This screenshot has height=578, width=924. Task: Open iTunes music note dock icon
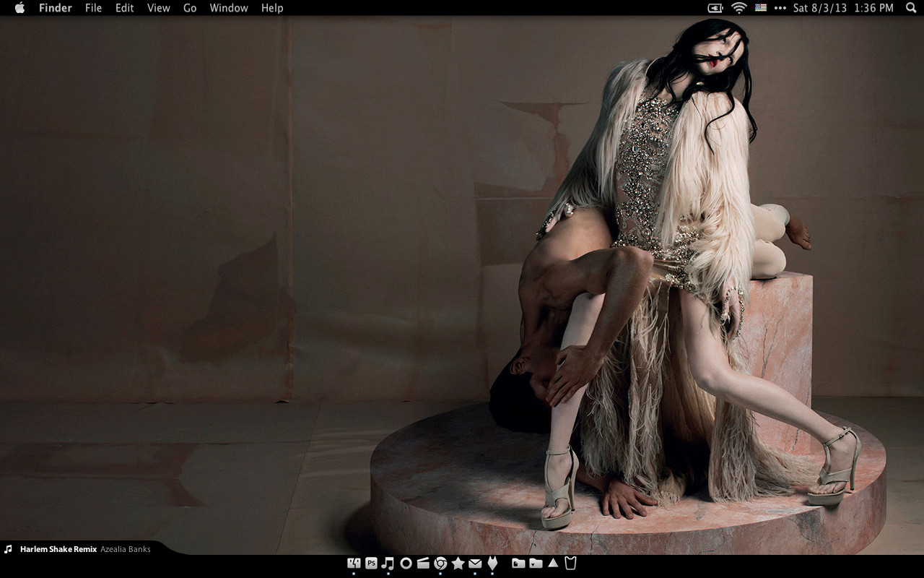[x=388, y=564]
